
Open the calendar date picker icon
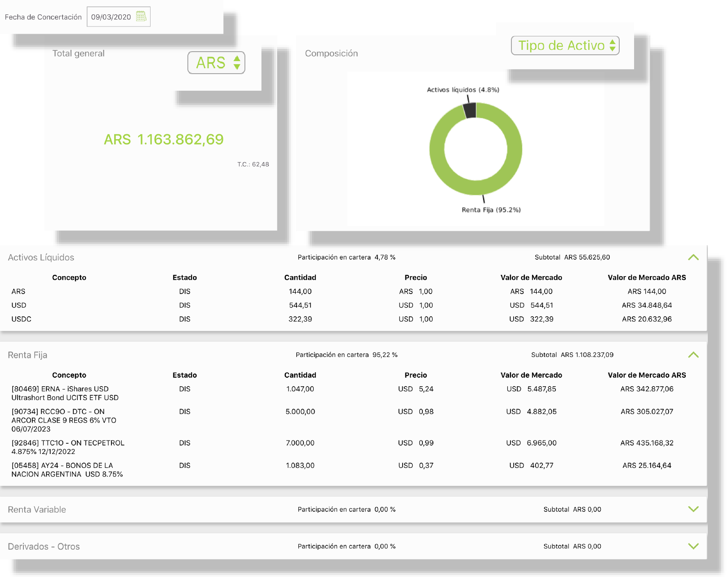(x=141, y=17)
